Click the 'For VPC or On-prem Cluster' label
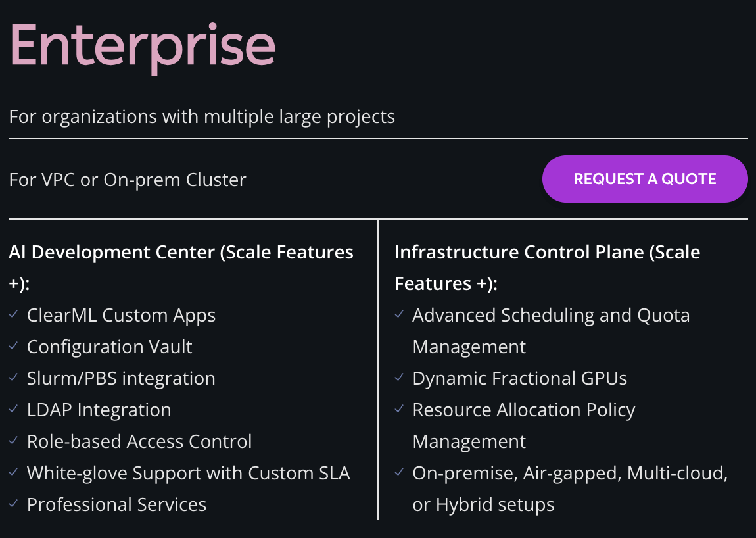 128,180
